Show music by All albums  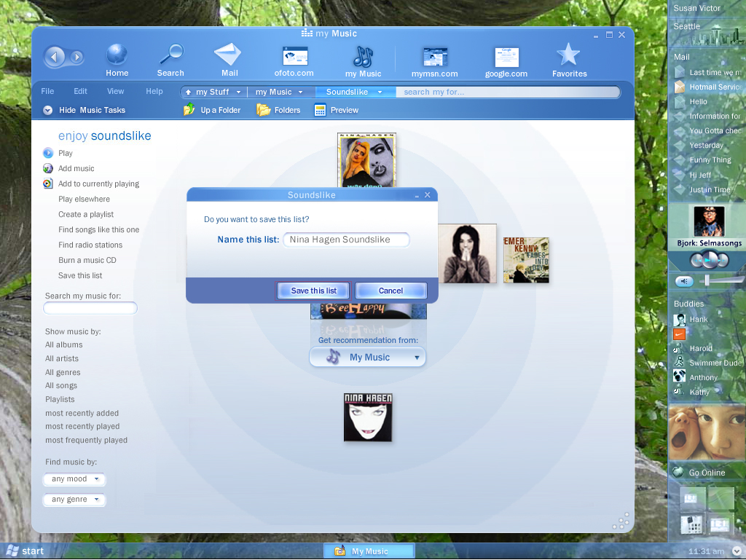pos(64,344)
